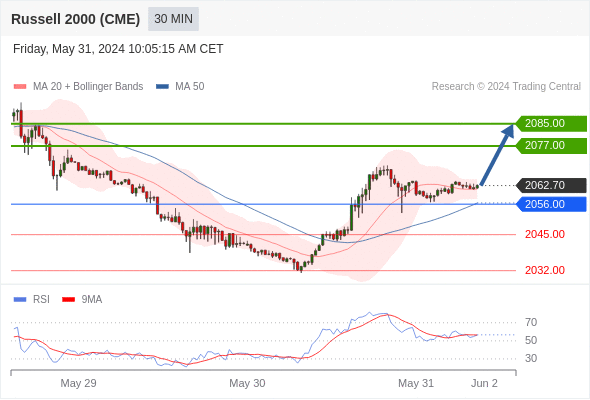Select the 2056.00 blue pivot price tag

(551, 204)
